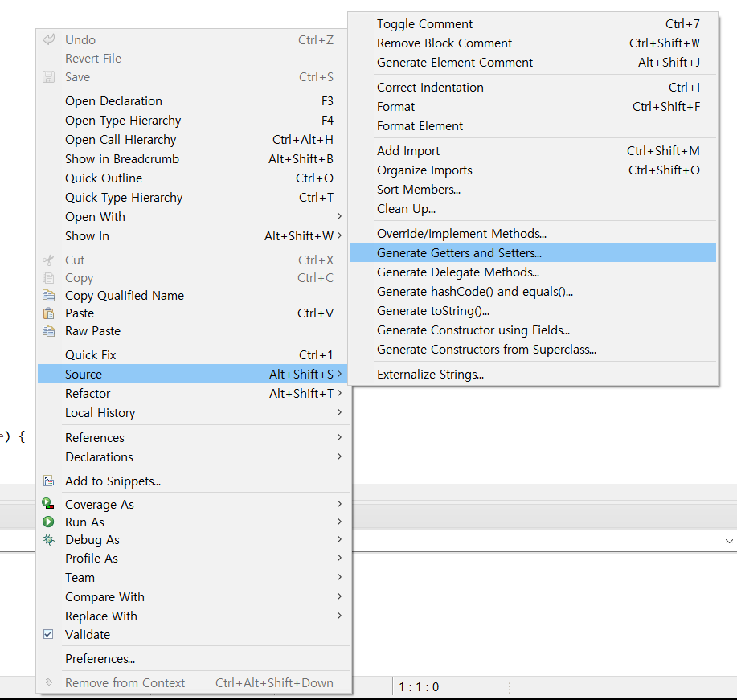Viewport: 737px width, 700px height.
Task: Expand the Replace With submenu arrow
Action: (x=339, y=616)
